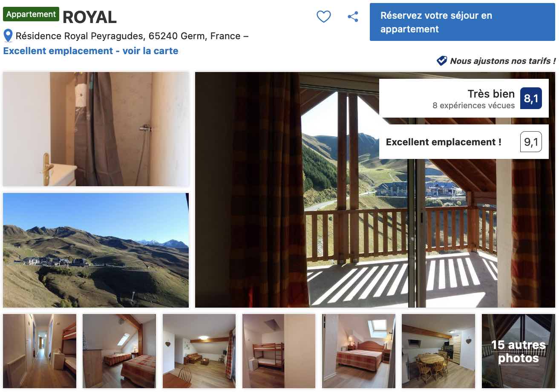559x392 pixels.
Task: Open the shower bathroom photo
Action: pyautogui.click(x=96, y=129)
